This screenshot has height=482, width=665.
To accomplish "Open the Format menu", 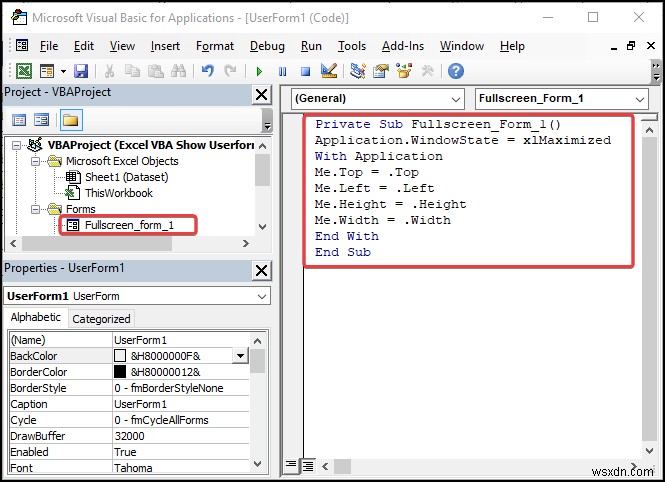I will coord(215,46).
